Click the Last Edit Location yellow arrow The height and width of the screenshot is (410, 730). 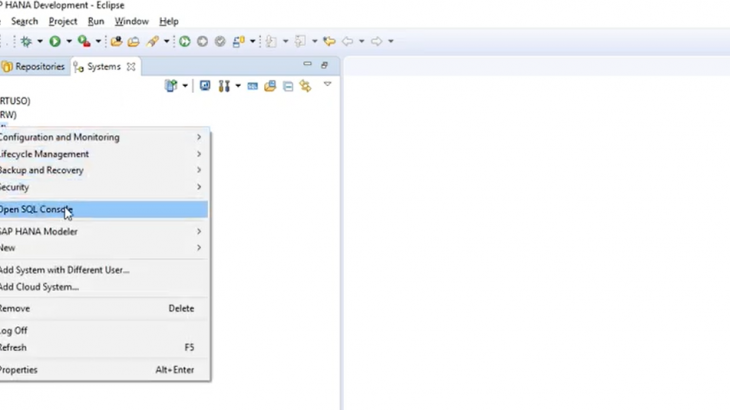coord(329,41)
